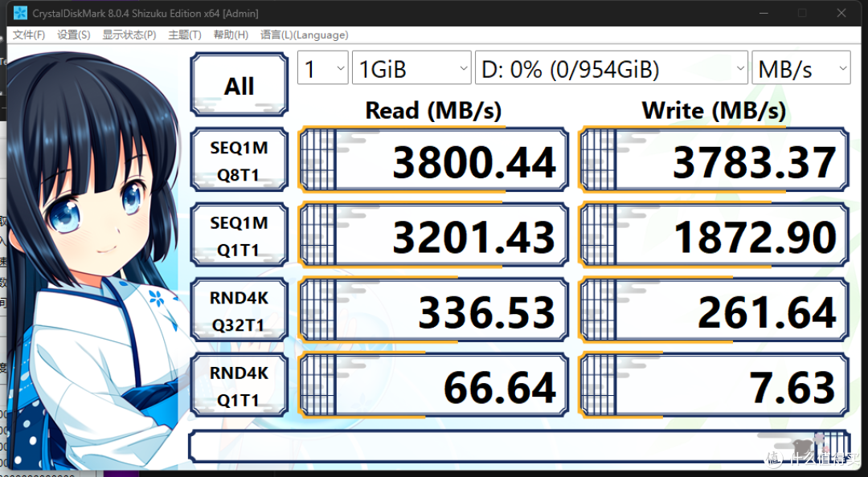Click the CrystalDiskMark app icon in title bar
The image size is (868, 477).
click(x=20, y=13)
